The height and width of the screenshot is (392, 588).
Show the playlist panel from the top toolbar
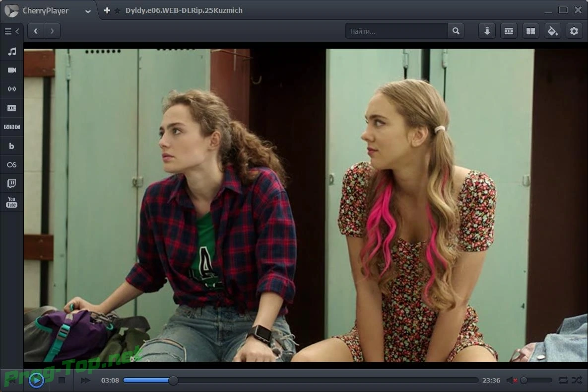pos(509,31)
